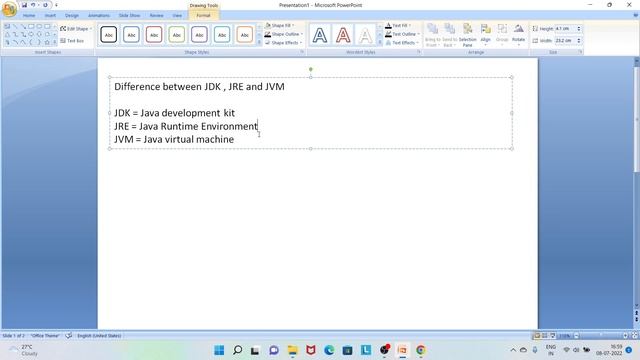Switch to the Animations tab
The width and height of the screenshot is (640, 360).
pyautogui.click(x=99, y=16)
